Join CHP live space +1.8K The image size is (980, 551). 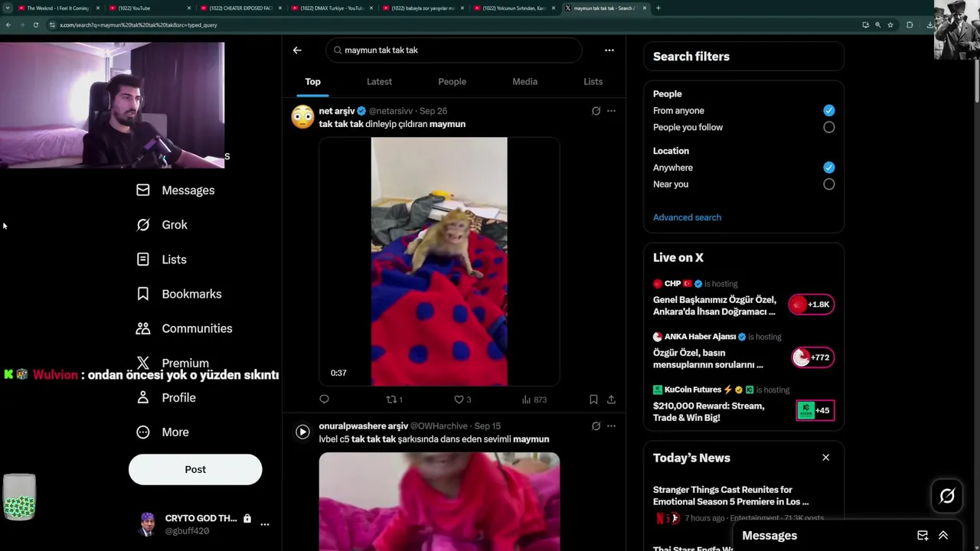click(812, 305)
